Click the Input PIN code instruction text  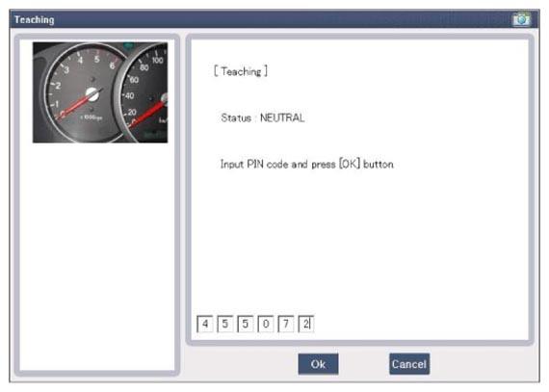click(x=307, y=164)
